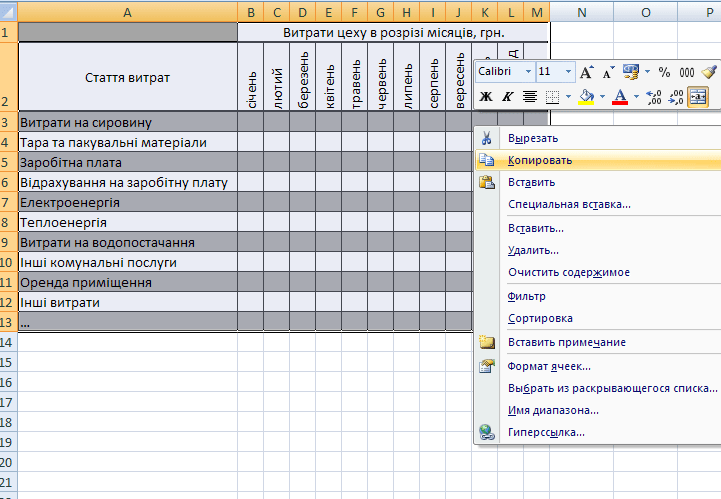Click the clipboard icon beside Вставить

coord(486,182)
